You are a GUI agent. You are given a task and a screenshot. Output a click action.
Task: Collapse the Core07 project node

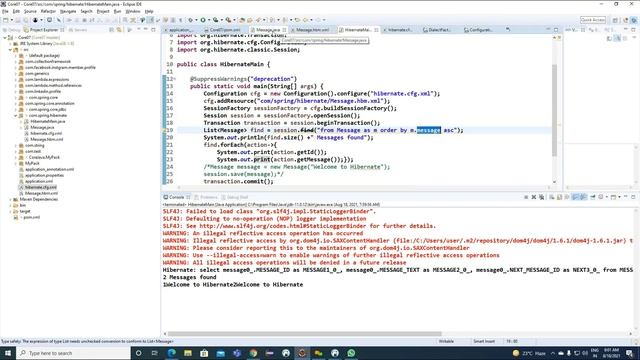(4, 38)
